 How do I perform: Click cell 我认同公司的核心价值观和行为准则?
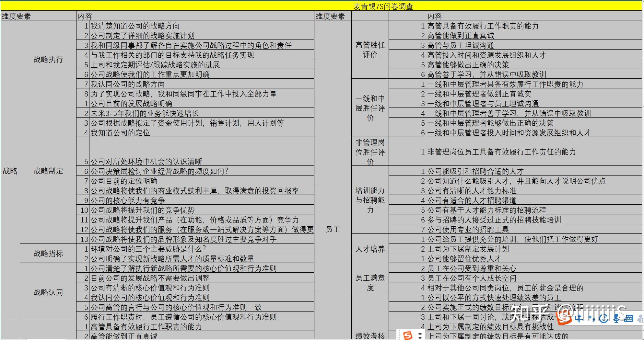pos(202,297)
